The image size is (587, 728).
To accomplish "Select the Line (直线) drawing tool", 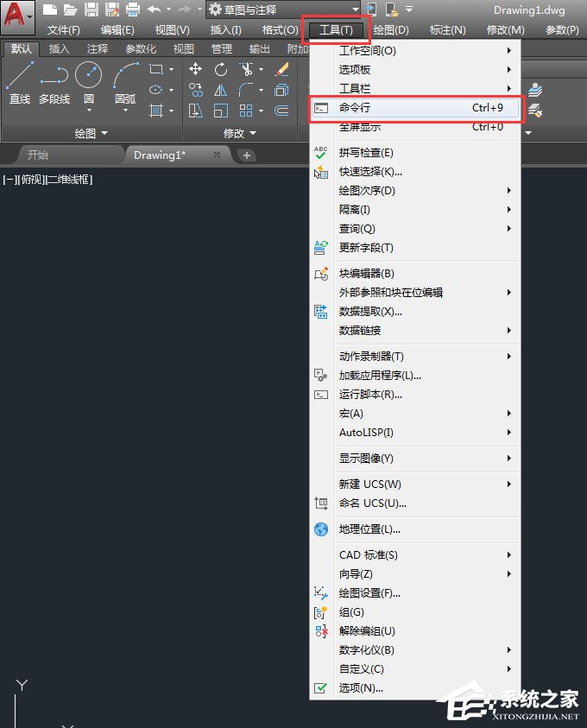I will [19, 83].
